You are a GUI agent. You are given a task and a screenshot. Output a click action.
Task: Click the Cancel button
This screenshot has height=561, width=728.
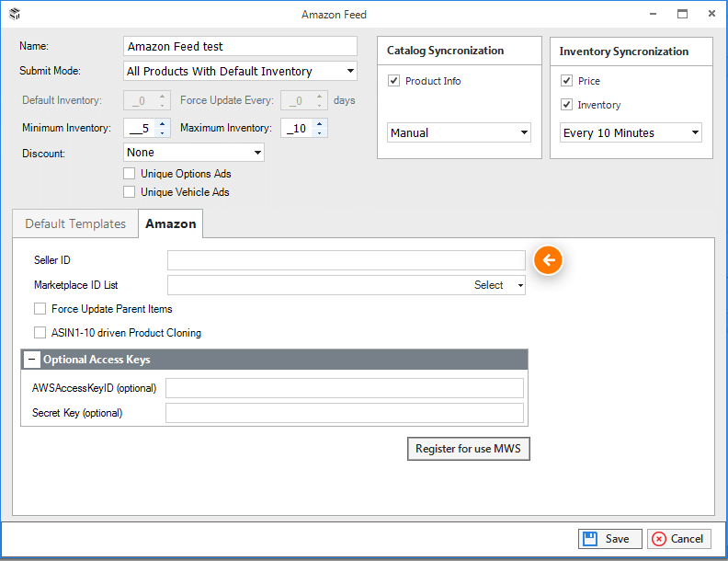pyautogui.click(x=678, y=539)
